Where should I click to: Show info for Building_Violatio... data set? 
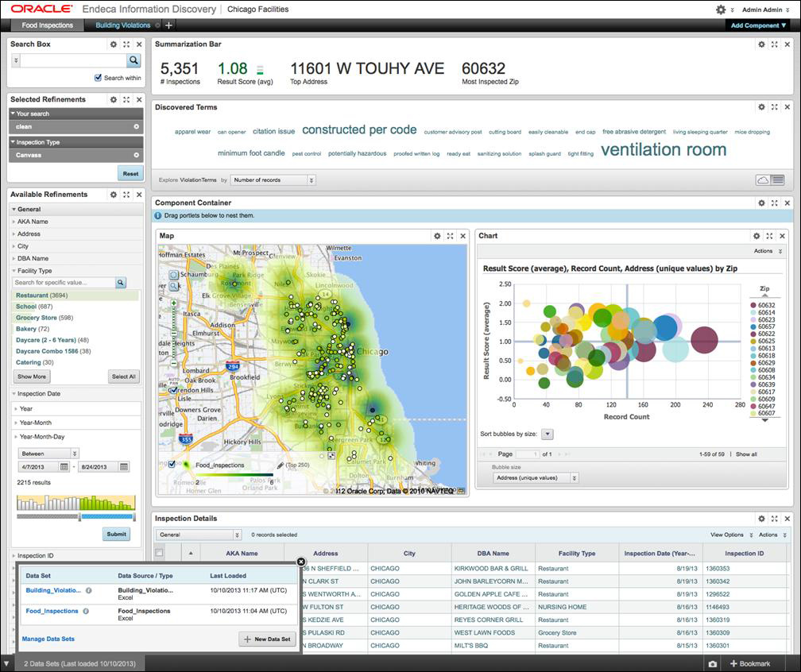(x=88, y=590)
